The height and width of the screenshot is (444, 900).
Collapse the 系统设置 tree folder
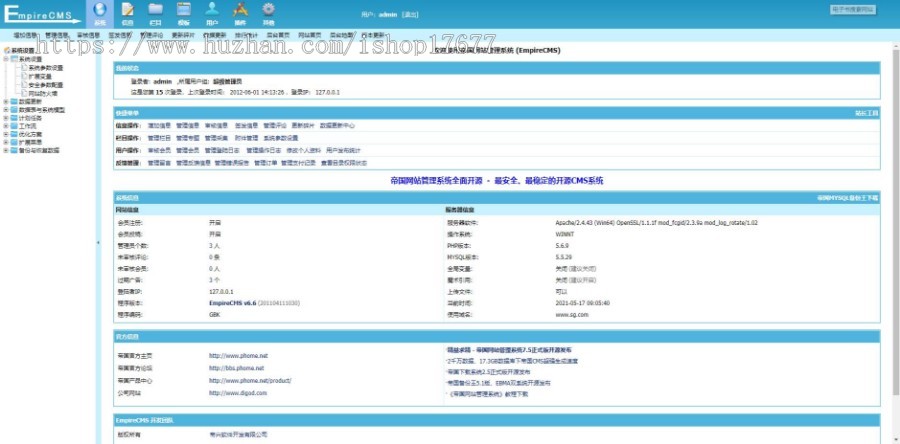6,59
